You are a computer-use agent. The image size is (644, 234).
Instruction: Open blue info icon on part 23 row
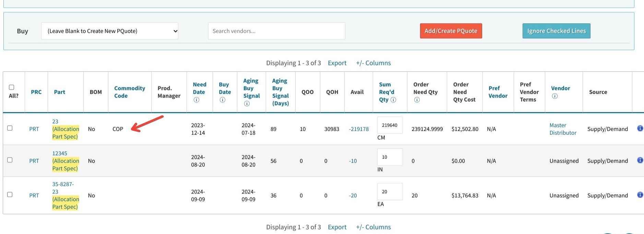640,128
